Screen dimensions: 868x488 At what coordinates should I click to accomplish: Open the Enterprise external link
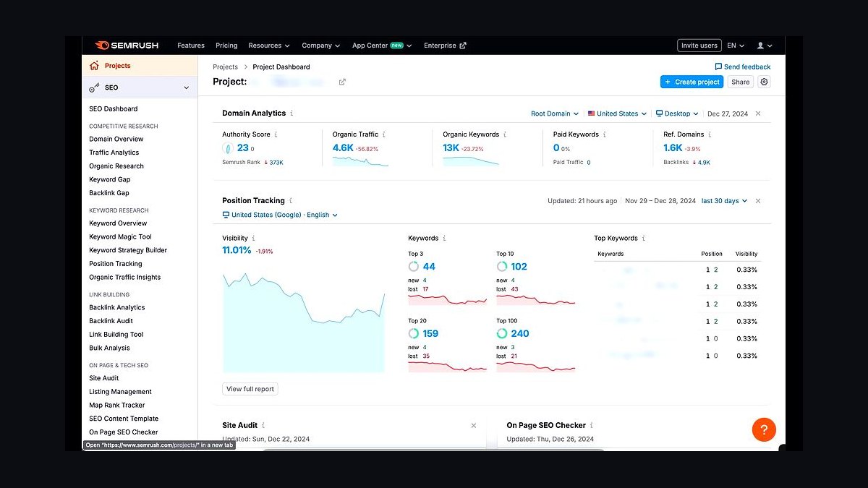445,46
